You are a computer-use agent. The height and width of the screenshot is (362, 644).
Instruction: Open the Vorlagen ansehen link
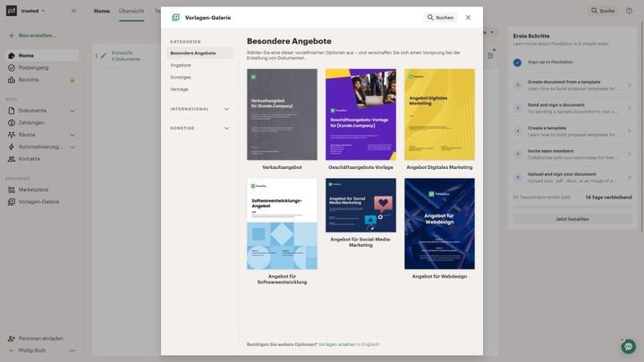[337, 344]
